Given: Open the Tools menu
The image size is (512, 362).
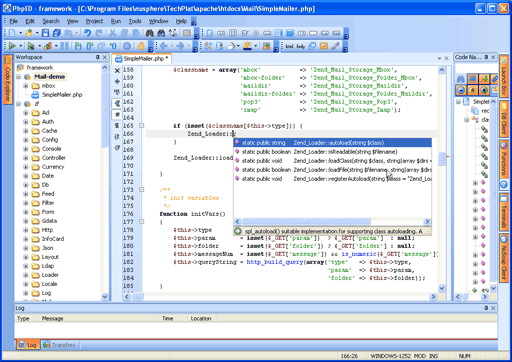Looking at the screenshot, I should pyautogui.click(x=135, y=21).
